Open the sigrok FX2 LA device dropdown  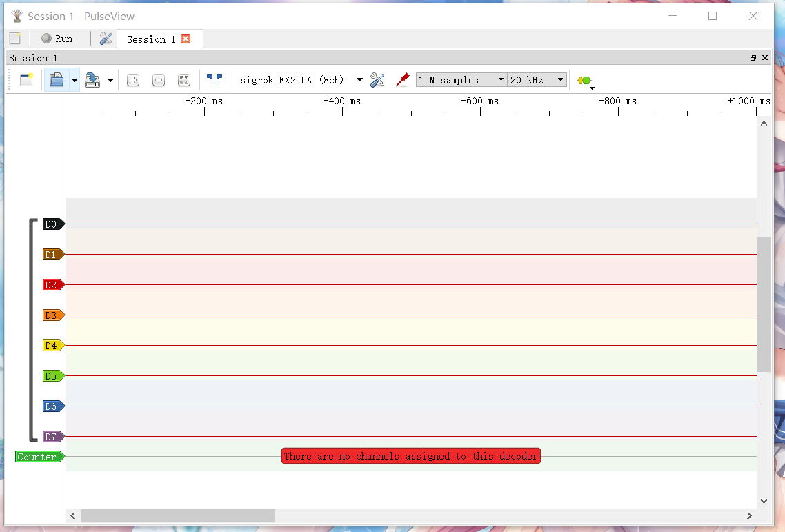(301, 80)
